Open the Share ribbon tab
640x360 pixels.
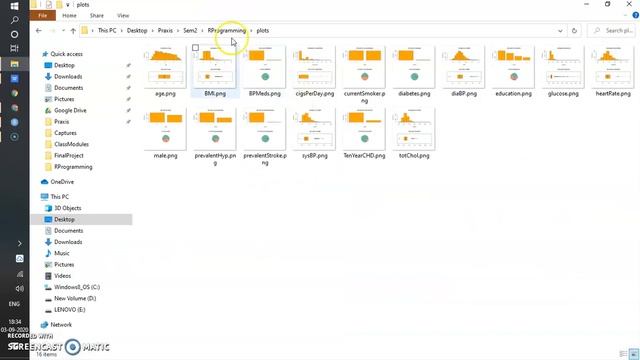(97, 16)
